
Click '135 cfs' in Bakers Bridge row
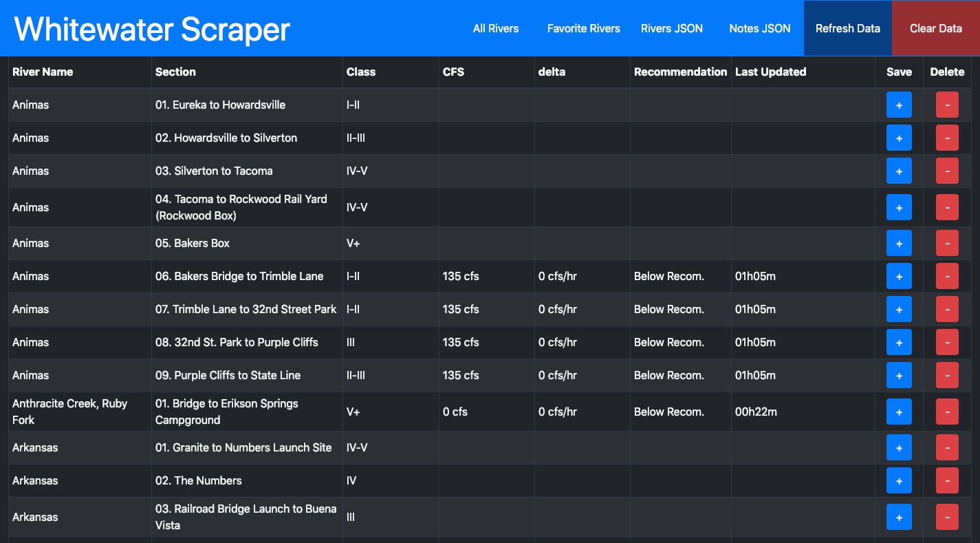click(461, 276)
